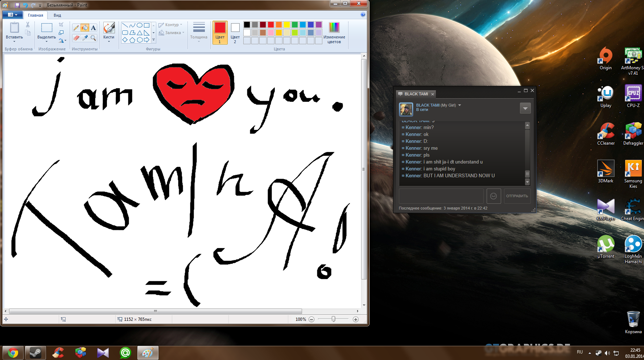Click the Paint zoom slider handle
The width and height of the screenshot is (644, 360).
point(333,319)
